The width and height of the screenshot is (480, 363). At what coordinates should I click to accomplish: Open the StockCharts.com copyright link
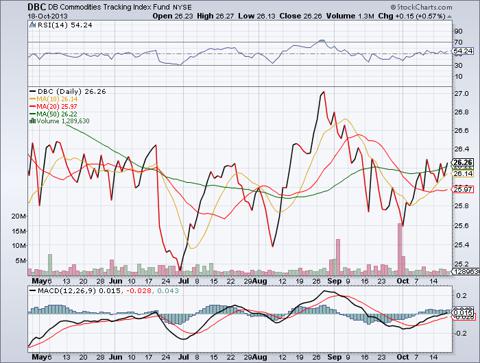(421, 7)
